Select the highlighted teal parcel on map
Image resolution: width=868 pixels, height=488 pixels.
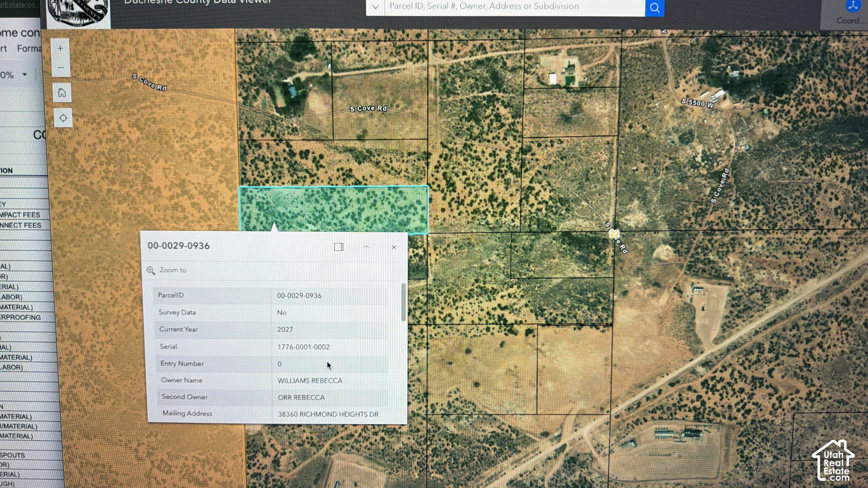point(333,209)
